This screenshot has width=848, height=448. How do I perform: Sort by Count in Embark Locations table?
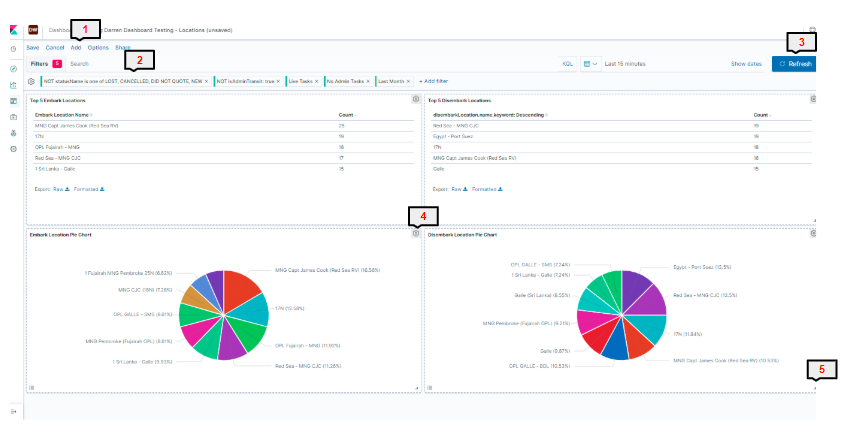coord(347,115)
